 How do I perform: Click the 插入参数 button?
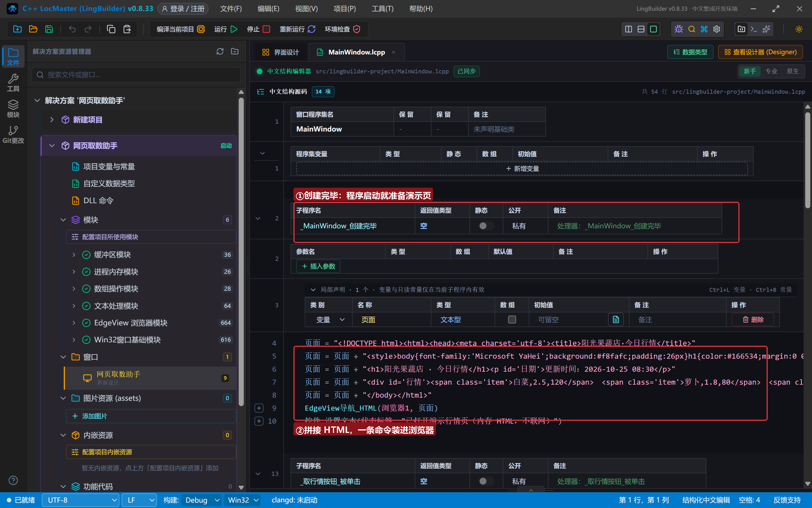click(x=318, y=266)
